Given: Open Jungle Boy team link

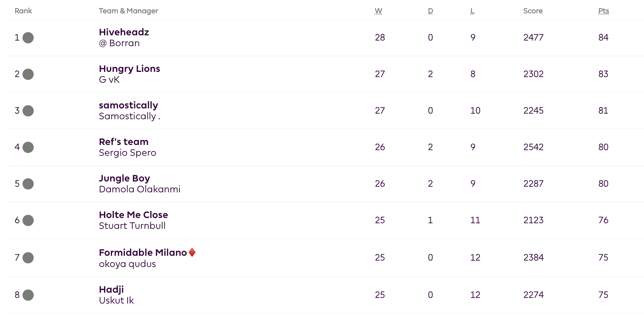Looking at the screenshot, I should [x=124, y=178].
